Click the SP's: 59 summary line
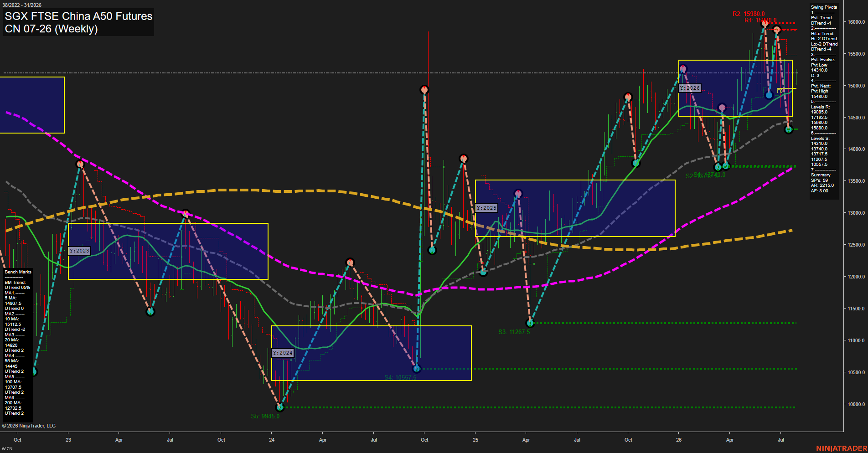The width and height of the screenshot is (868, 453). (x=819, y=180)
